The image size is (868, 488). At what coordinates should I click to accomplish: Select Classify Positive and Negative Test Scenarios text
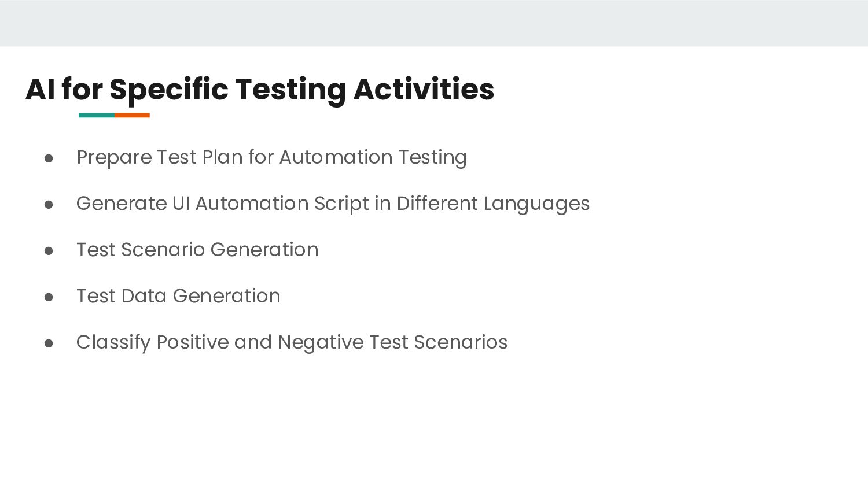pyautogui.click(x=292, y=342)
